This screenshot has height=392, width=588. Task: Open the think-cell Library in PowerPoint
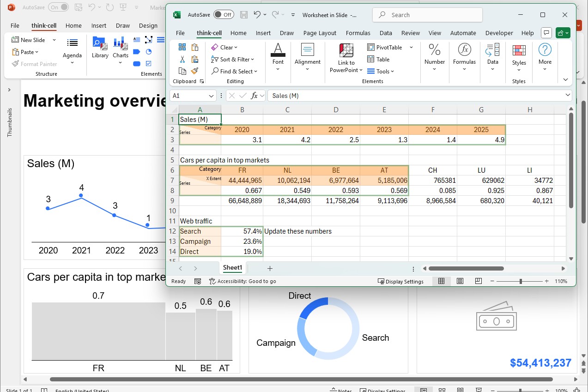100,48
